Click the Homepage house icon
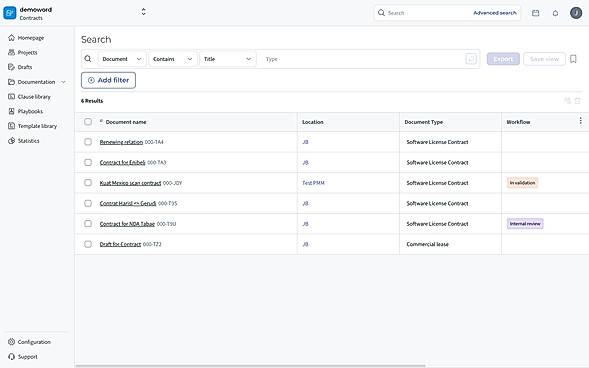Viewport: 589px width, 368px height. point(11,38)
